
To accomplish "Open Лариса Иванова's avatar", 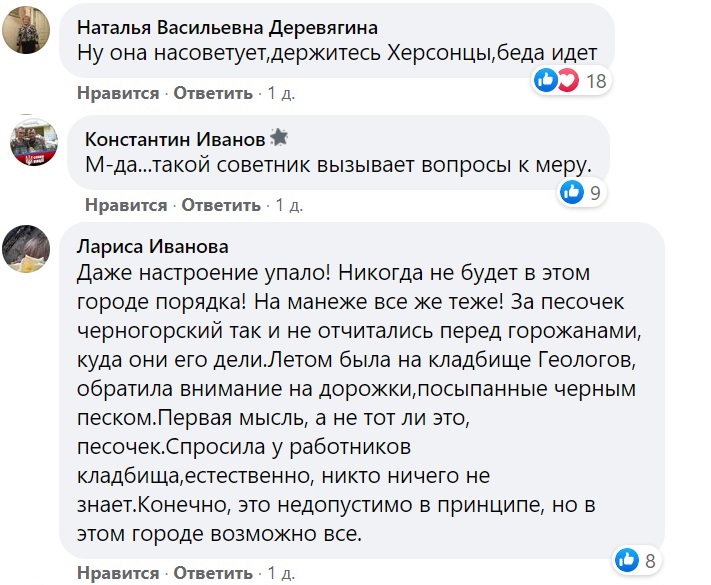I will pyautogui.click(x=26, y=249).
